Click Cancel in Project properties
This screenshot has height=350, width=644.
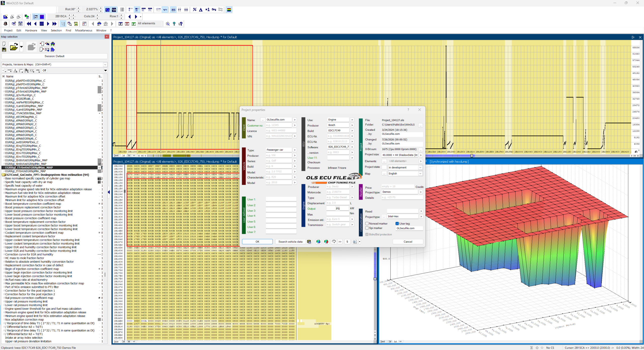408,242
